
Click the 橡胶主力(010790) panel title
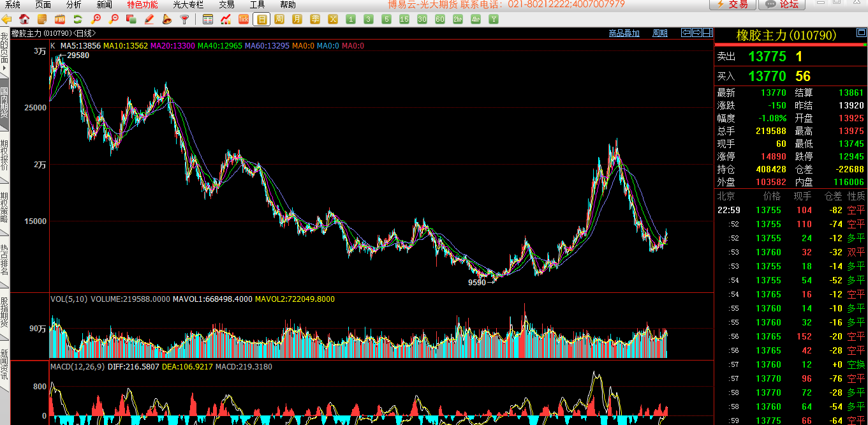pyautogui.click(x=786, y=36)
